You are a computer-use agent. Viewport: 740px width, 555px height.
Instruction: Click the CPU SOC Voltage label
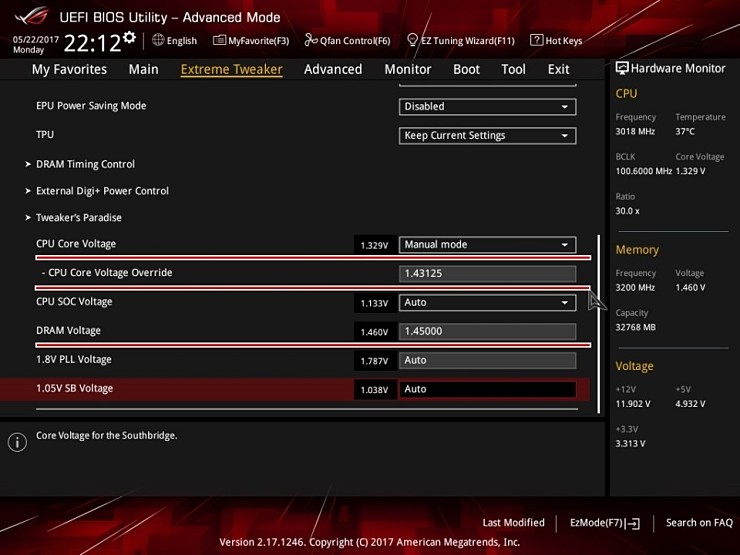[x=74, y=302]
